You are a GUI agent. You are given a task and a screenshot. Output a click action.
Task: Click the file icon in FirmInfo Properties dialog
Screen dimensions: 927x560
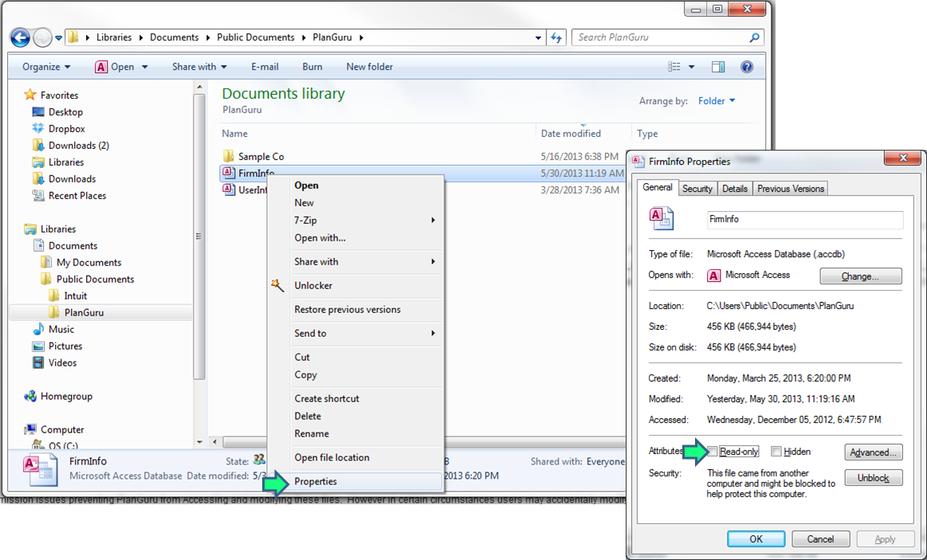click(x=661, y=218)
